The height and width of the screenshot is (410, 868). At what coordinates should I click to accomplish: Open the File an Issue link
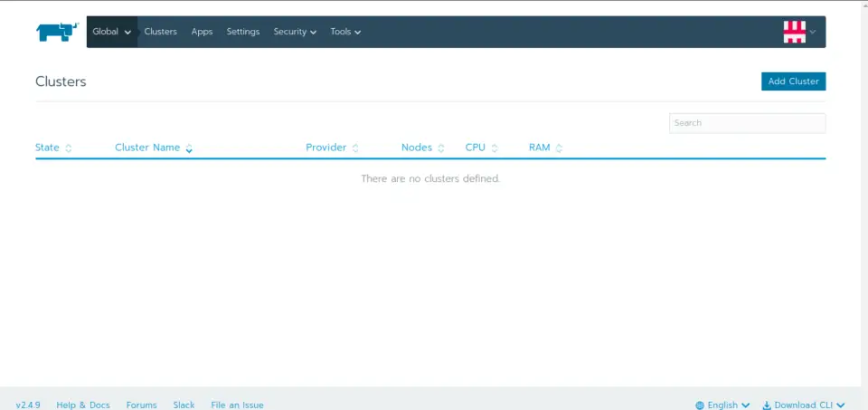click(x=237, y=405)
